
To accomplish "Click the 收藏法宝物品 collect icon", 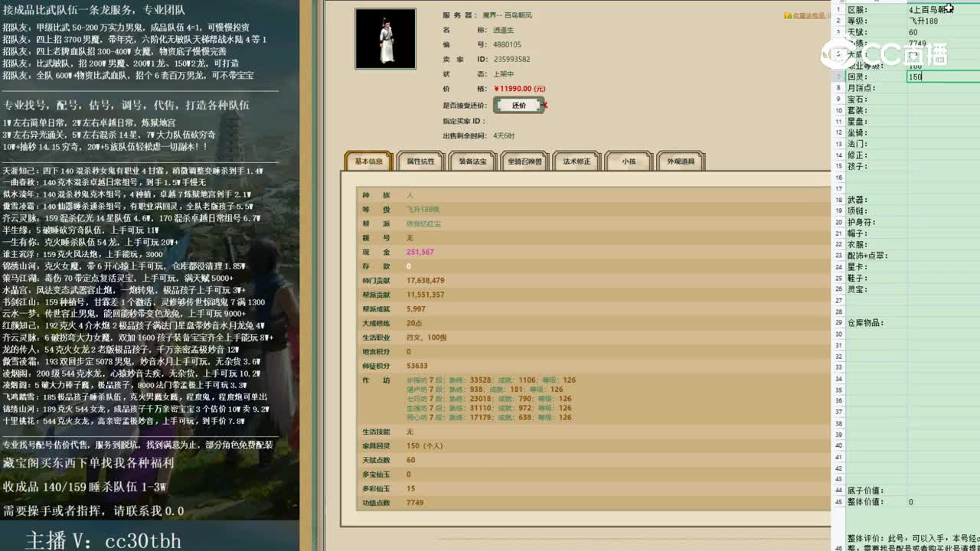I will tap(788, 15).
